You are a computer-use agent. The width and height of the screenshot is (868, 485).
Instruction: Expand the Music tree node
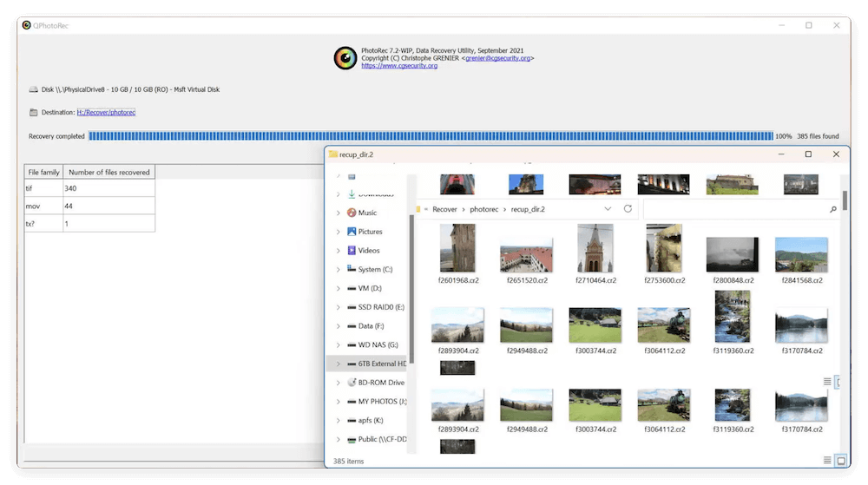(339, 213)
